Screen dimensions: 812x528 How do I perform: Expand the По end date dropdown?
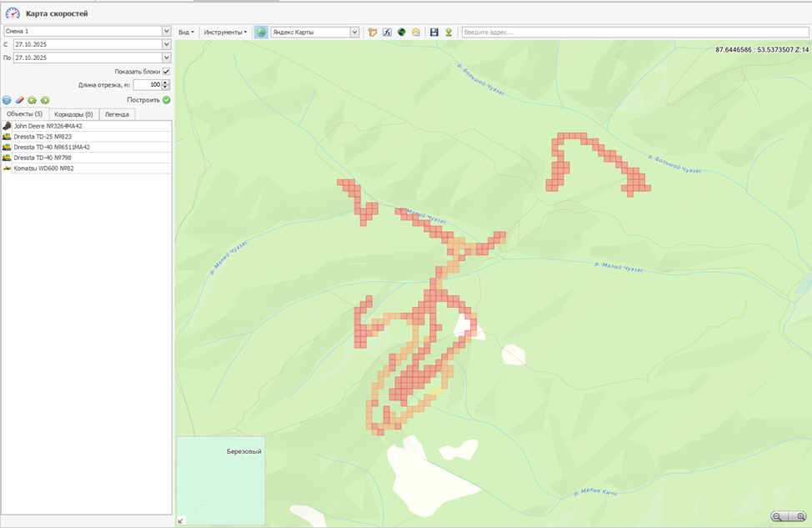click(x=167, y=58)
